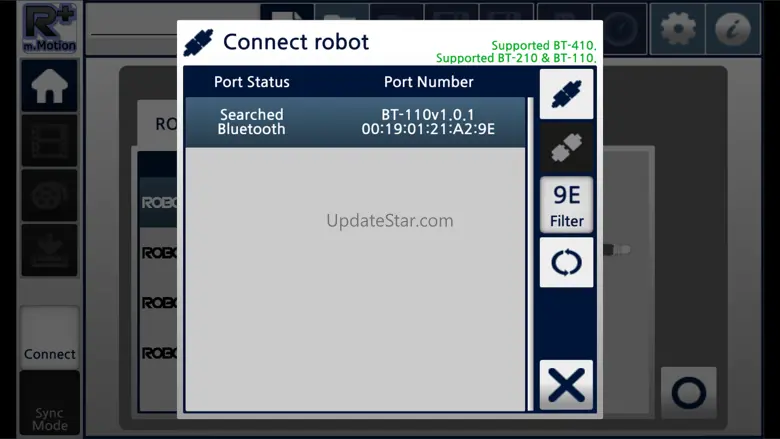Open the info icon in toolbar
The image size is (780, 439).
coord(733,29)
